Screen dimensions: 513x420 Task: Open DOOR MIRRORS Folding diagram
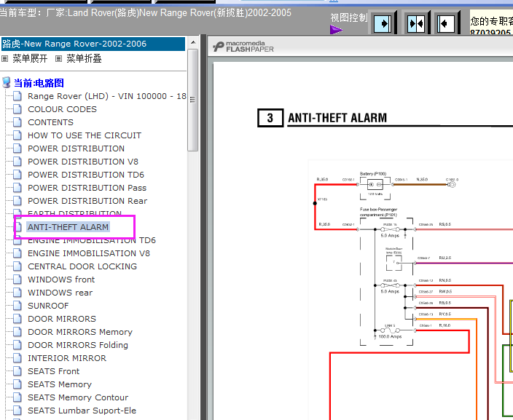pos(78,345)
